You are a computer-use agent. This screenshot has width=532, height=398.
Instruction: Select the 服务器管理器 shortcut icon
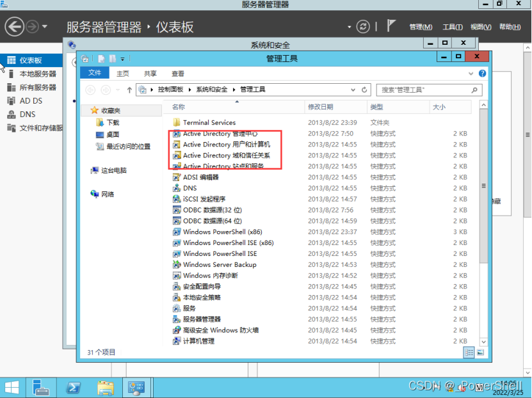tap(177, 319)
